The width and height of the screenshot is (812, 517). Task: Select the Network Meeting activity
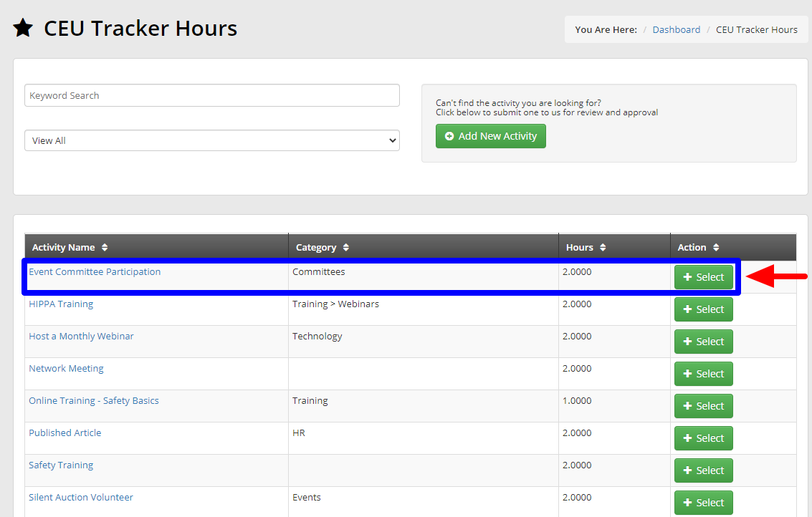coord(703,374)
